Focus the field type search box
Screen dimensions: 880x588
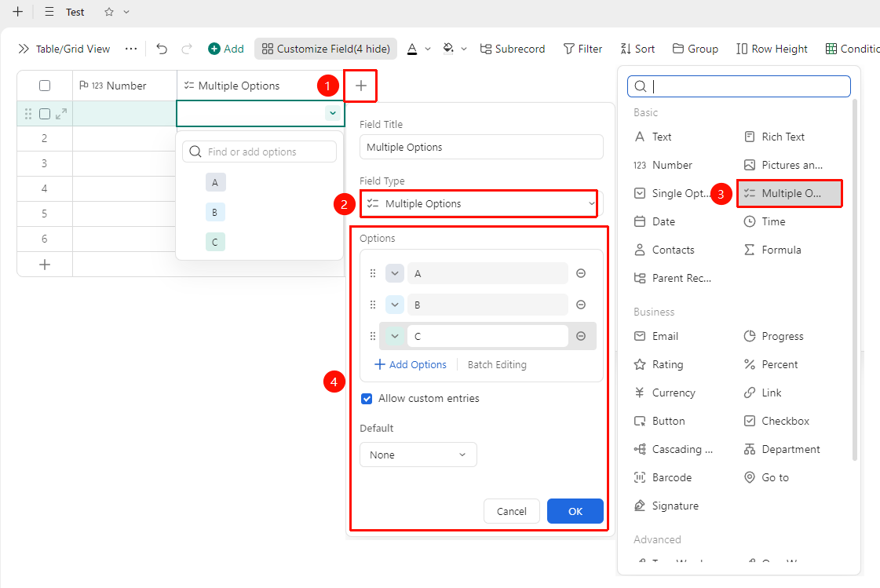click(739, 86)
